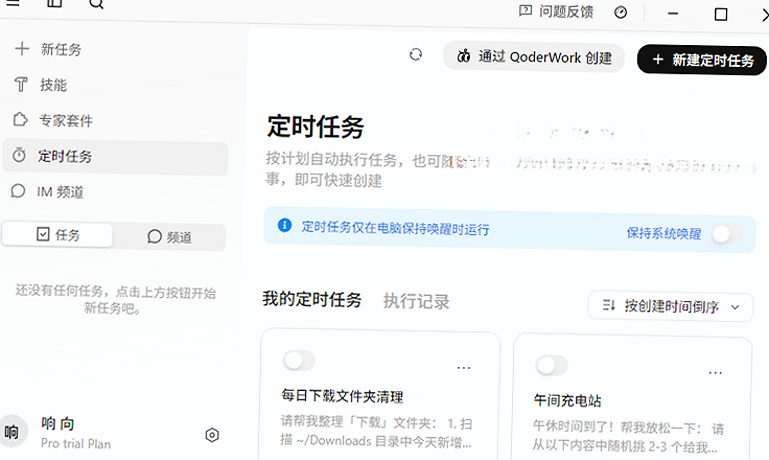The height and width of the screenshot is (460, 769).
Task: Minimize the window
Action: click(673, 14)
